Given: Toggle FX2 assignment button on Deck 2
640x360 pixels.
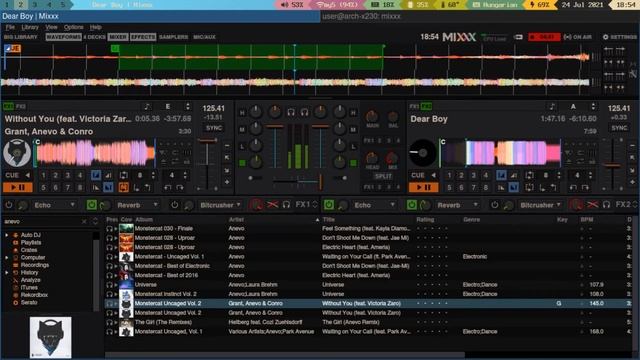Looking at the screenshot, I should pos(427,107).
